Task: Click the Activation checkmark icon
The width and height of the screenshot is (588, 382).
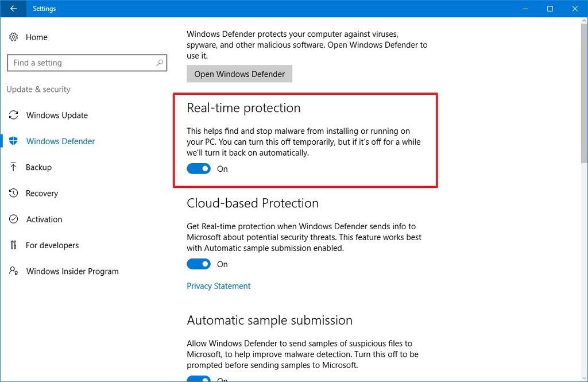Action: pyautogui.click(x=13, y=219)
